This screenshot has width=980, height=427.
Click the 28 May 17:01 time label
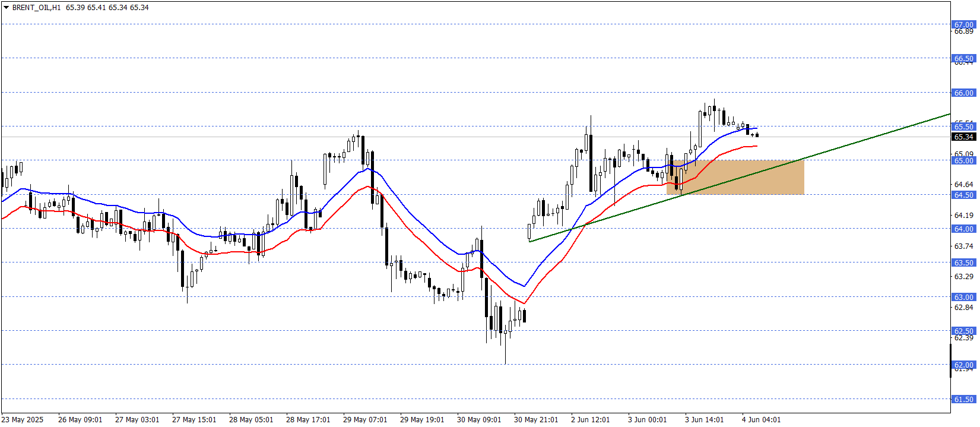click(x=308, y=420)
